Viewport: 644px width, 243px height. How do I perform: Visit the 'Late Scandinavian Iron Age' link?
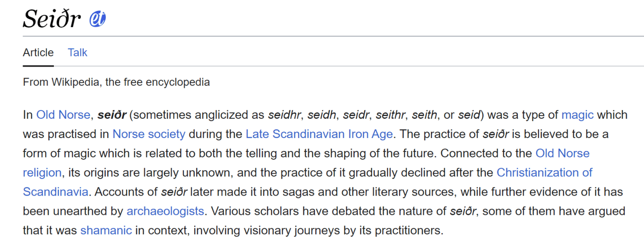click(319, 134)
